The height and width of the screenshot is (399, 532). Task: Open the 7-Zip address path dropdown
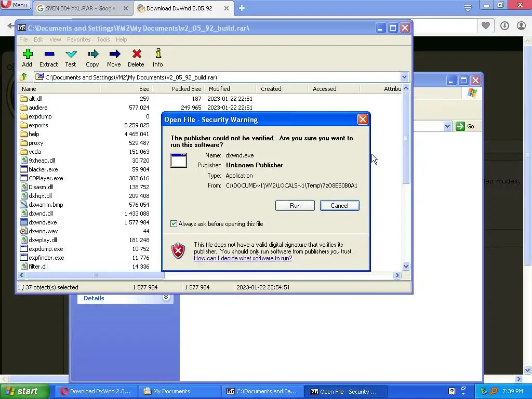click(404, 77)
